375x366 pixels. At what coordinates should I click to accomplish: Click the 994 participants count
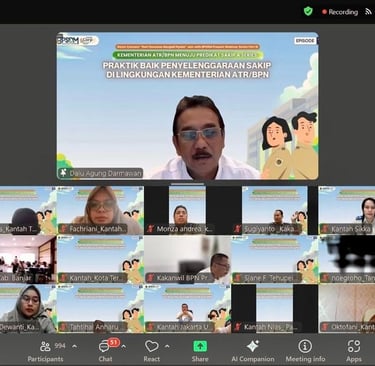click(x=60, y=346)
